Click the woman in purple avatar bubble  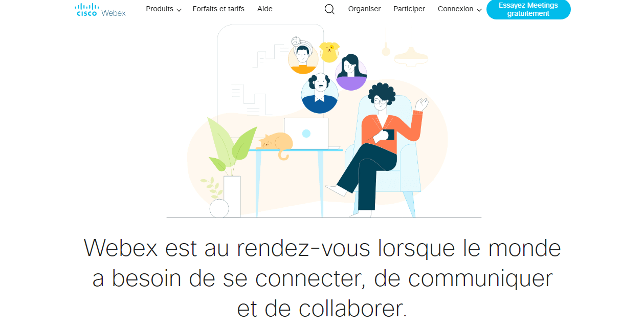tap(351, 72)
